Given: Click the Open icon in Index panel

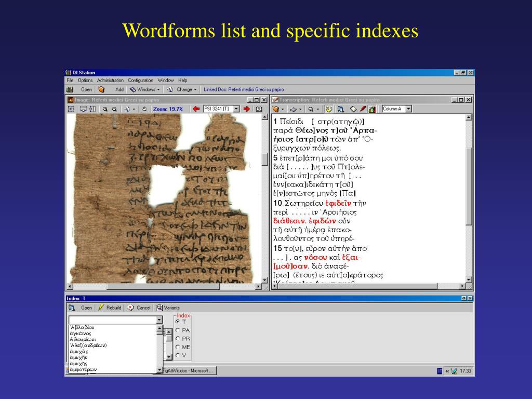Looking at the screenshot, I should pyautogui.click(x=72, y=308).
